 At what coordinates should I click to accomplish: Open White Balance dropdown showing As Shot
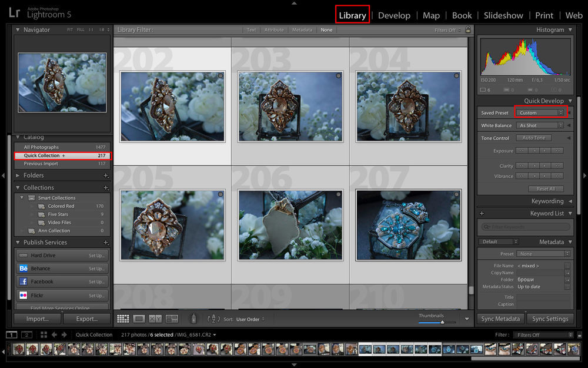[x=540, y=125]
